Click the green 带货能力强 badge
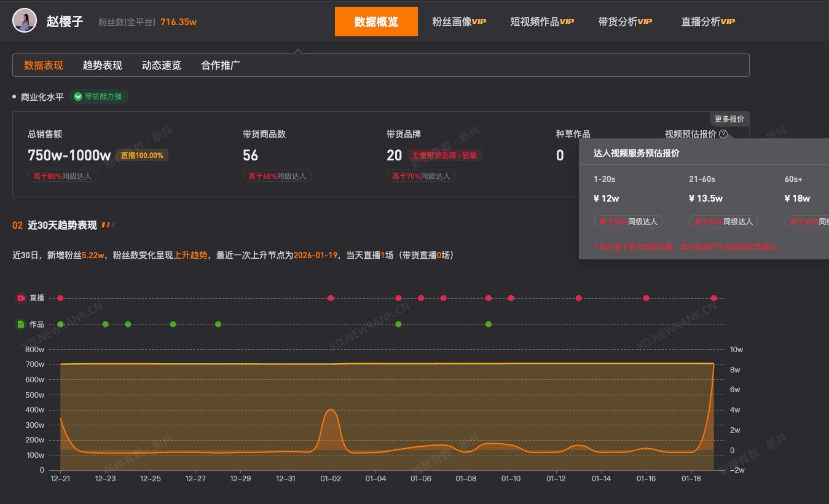829x504 pixels. click(x=99, y=96)
